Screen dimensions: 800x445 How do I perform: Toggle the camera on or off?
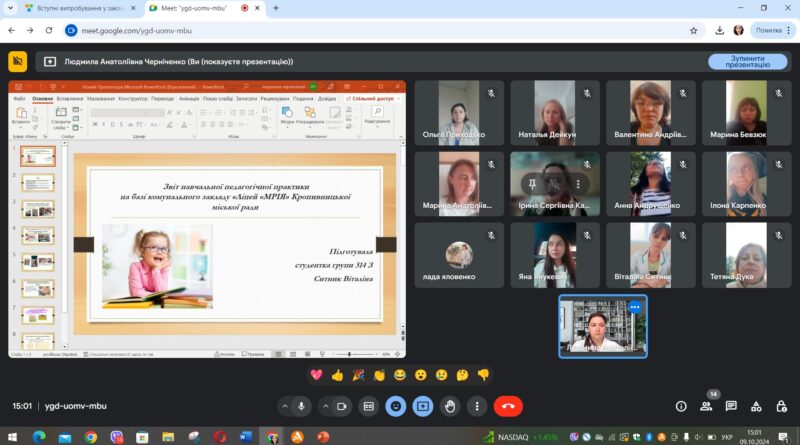[341, 406]
